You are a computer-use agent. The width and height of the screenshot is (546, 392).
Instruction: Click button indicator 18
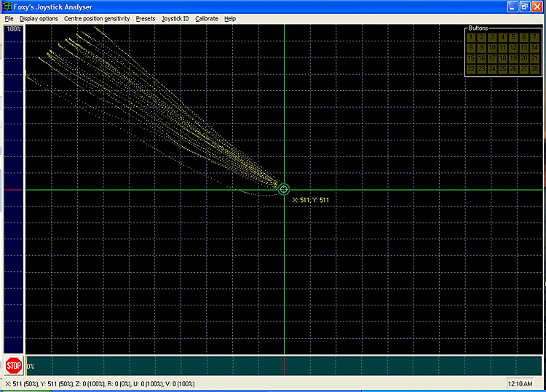point(503,59)
